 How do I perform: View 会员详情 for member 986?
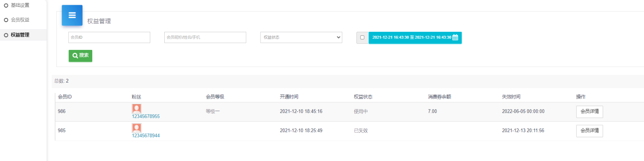tap(589, 111)
